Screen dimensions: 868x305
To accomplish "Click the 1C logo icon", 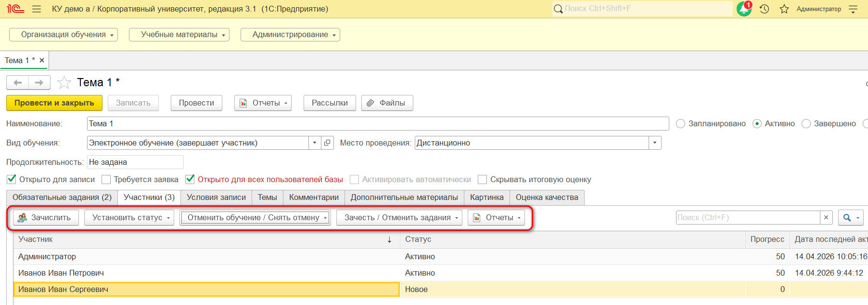I will pyautogui.click(x=15, y=9).
